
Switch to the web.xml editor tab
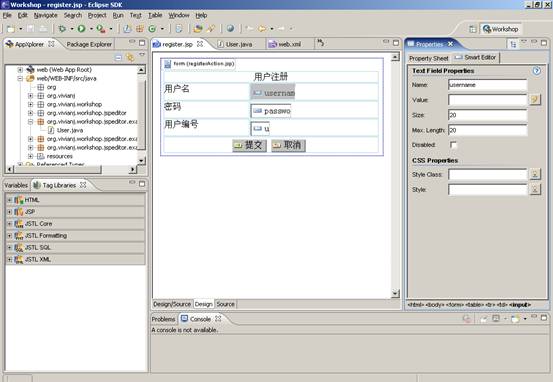[x=285, y=44]
